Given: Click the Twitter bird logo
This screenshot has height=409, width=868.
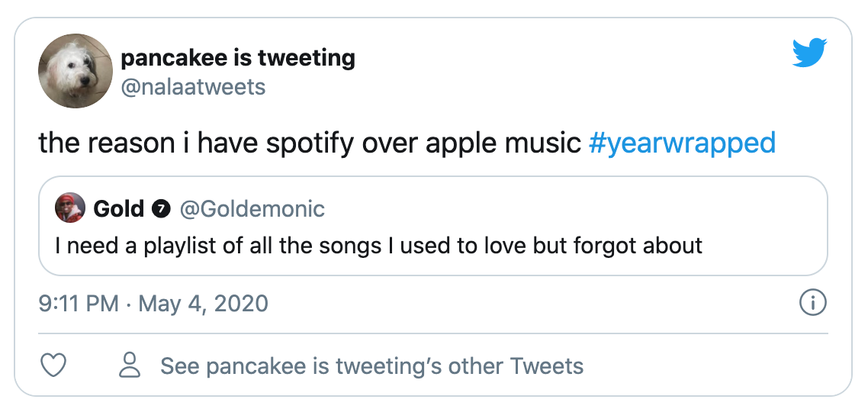Looking at the screenshot, I should click(809, 53).
